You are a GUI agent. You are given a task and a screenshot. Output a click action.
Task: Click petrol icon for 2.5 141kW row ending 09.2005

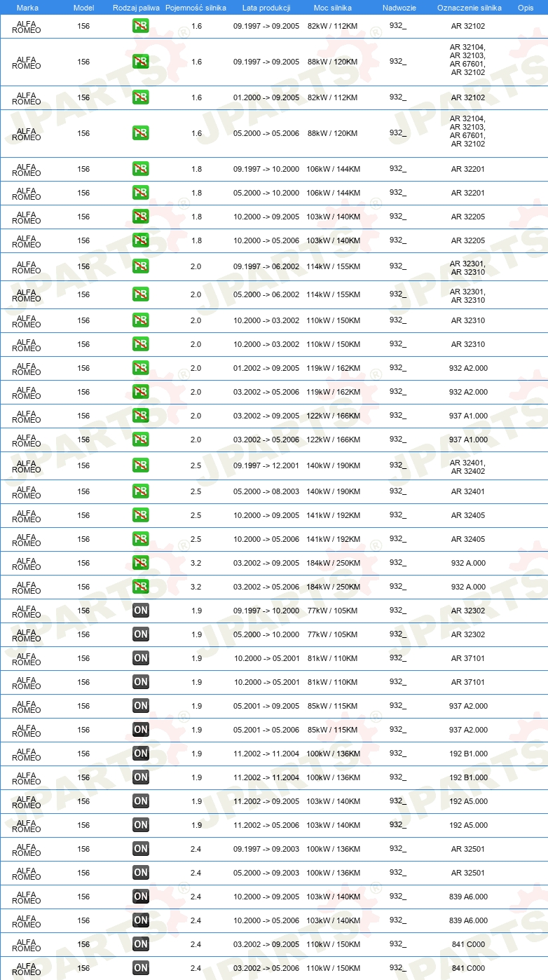(140, 515)
